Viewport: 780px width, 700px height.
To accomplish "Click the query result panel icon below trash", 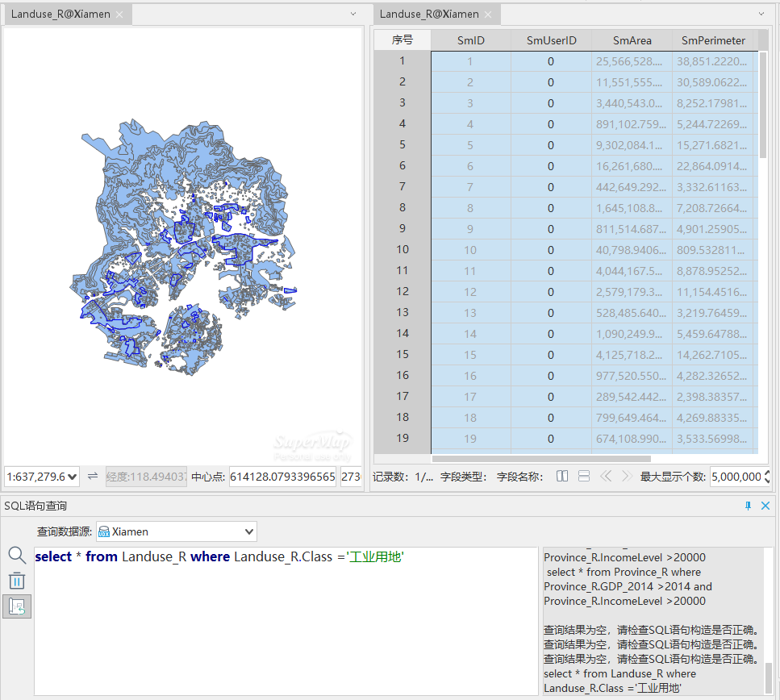I will coord(17,607).
